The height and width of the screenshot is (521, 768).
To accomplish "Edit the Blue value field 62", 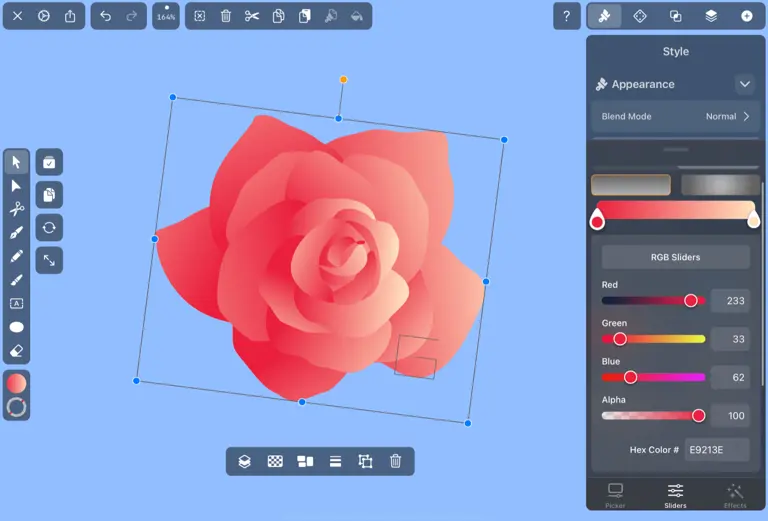I will point(730,377).
